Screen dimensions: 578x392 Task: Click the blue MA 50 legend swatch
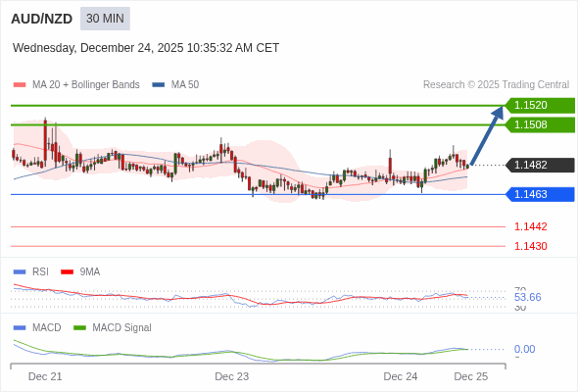(x=159, y=85)
